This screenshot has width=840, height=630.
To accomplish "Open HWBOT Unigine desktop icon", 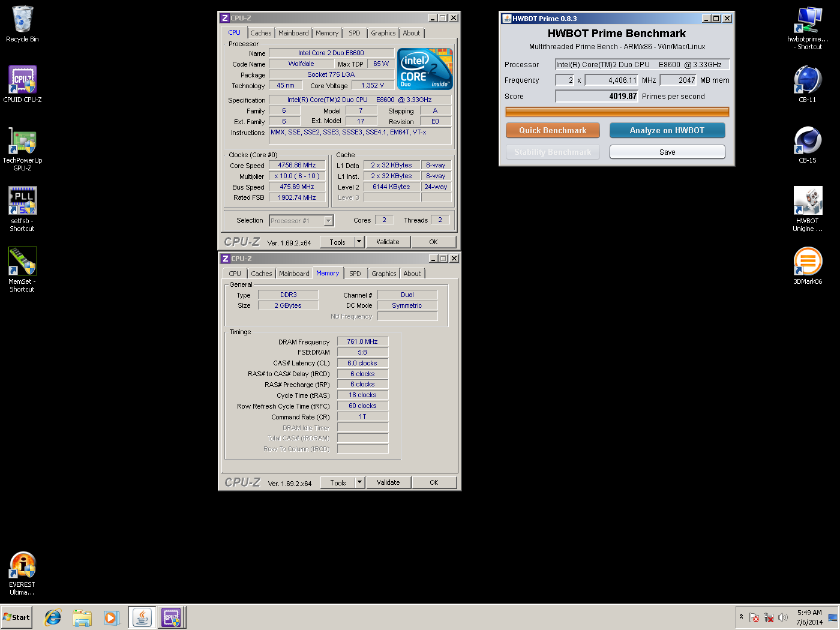I will [x=808, y=209].
